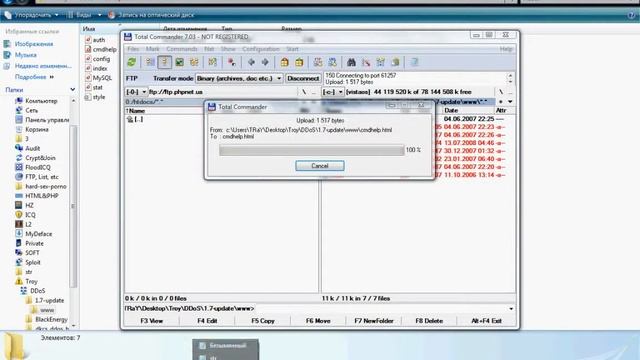Open the Transfer mode dropdown

[239, 78]
